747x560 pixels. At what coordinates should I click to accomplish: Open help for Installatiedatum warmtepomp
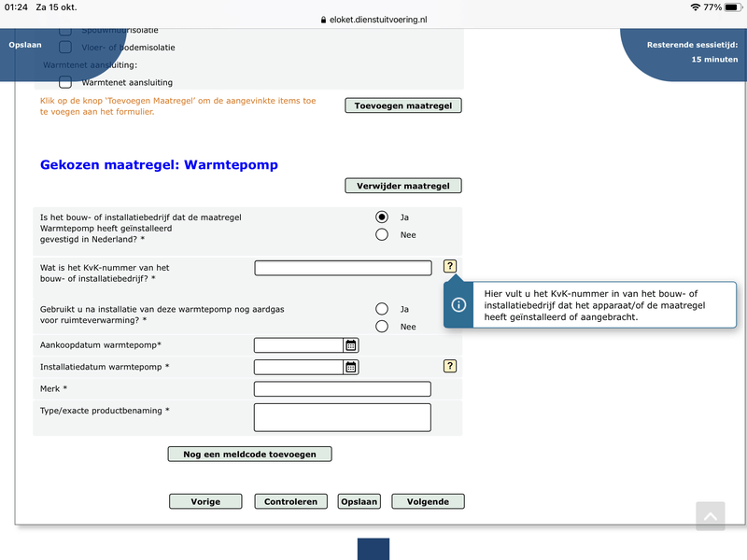pyautogui.click(x=450, y=366)
